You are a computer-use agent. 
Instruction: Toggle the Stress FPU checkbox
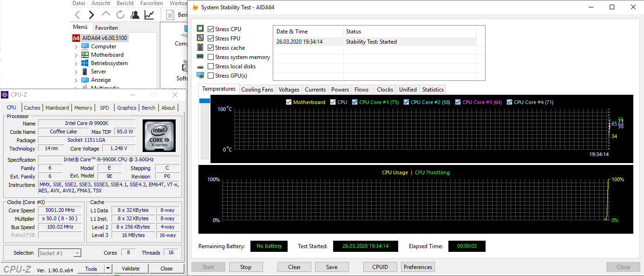211,38
